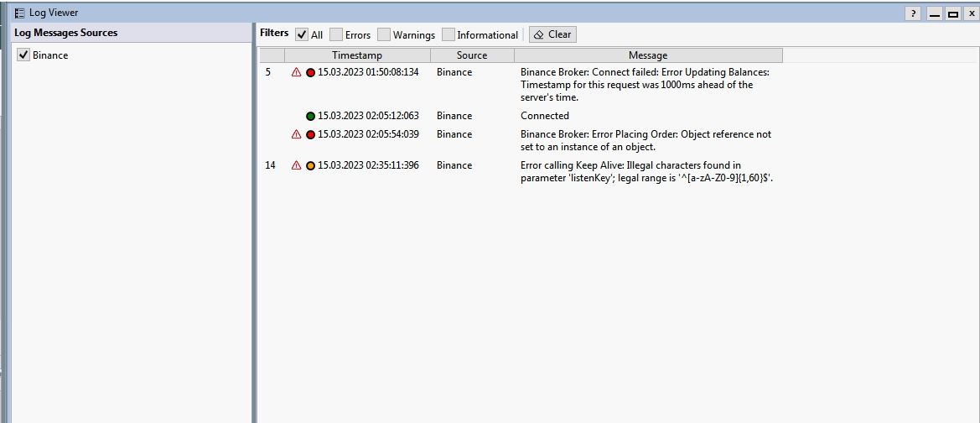This screenshot has width=980, height=423.
Task: Close the Log Viewer window
Action: point(970,13)
